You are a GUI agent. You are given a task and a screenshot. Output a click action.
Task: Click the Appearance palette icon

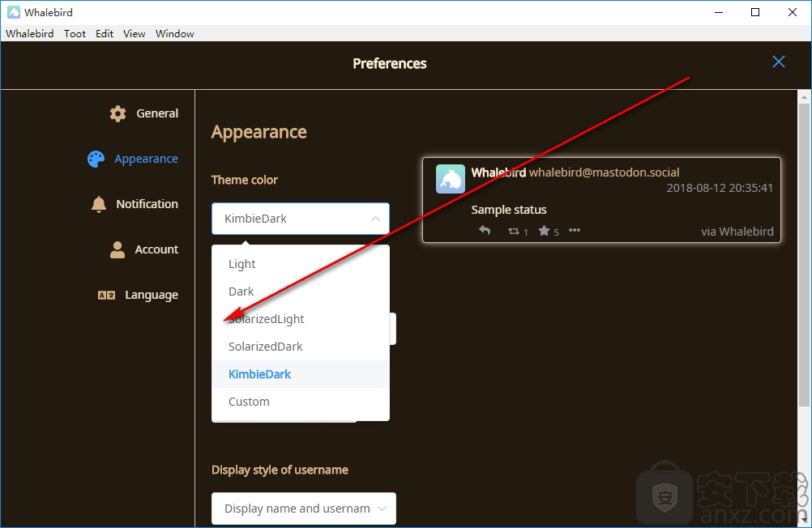[96, 159]
